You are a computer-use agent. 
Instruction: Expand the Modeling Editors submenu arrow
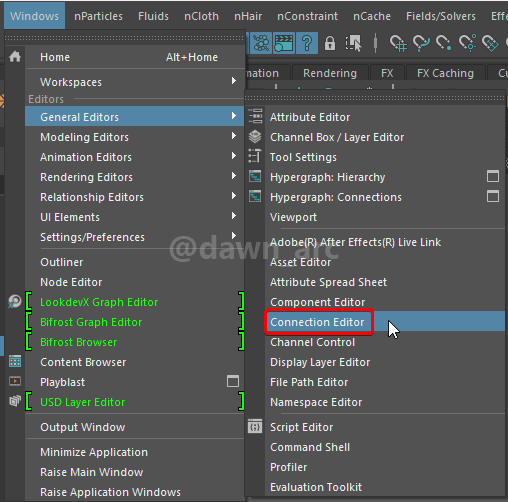tap(234, 136)
